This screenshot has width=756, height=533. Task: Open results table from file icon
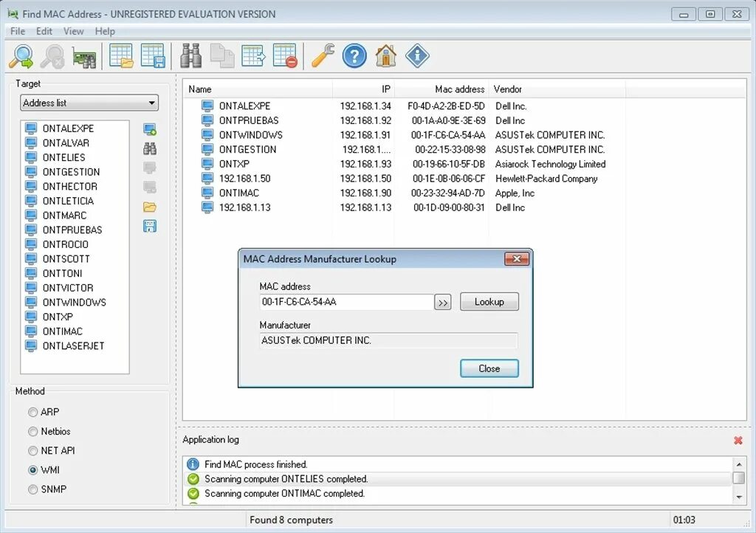click(121, 56)
